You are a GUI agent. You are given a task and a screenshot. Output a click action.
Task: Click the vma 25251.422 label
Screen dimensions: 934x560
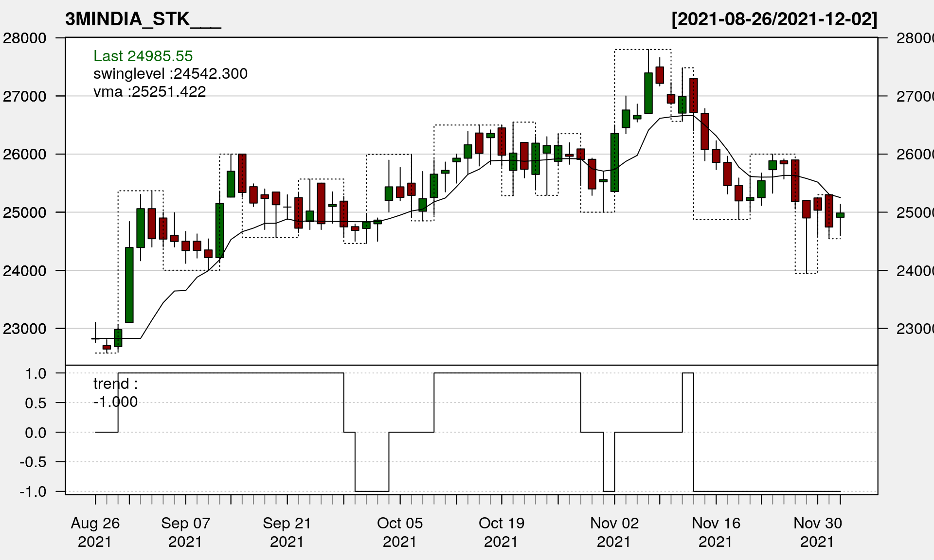click(149, 92)
